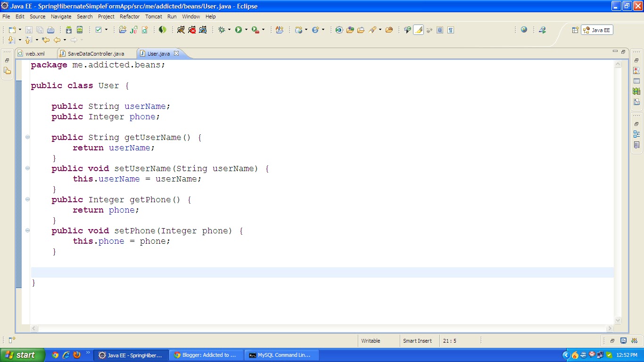The width and height of the screenshot is (644, 362).
Task: Open Search using the flashlight icon
Action: pyautogui.click(x=373, y=30)
